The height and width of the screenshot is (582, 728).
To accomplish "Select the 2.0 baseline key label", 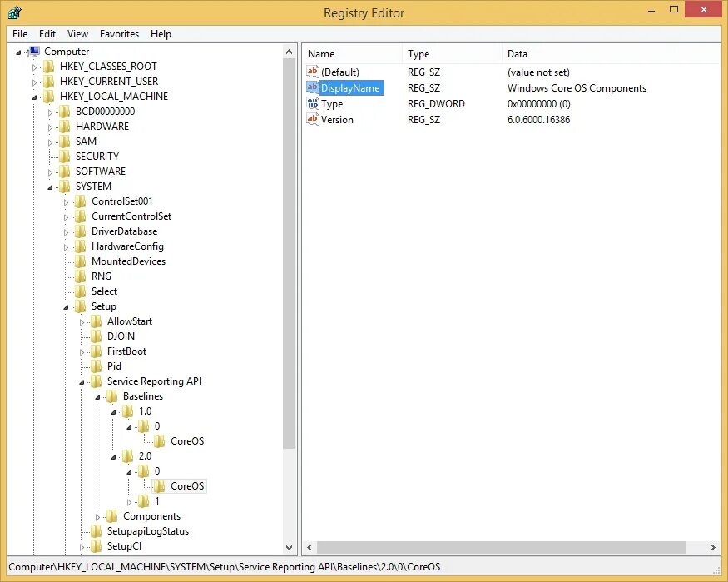I will coord(146,456).
